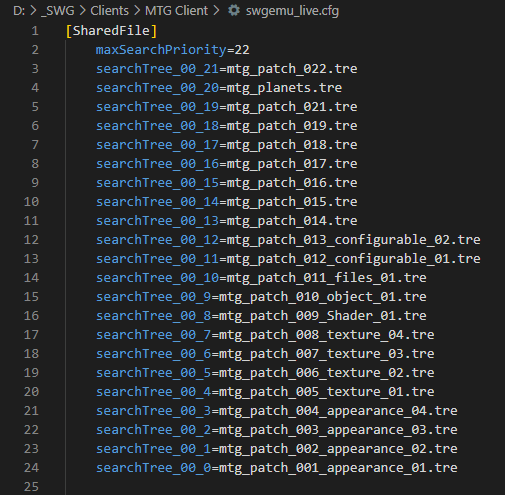Click line number 1 in the gutter
Image resolution: width=505 pixels, height=495 pixels.
point(35,31)
